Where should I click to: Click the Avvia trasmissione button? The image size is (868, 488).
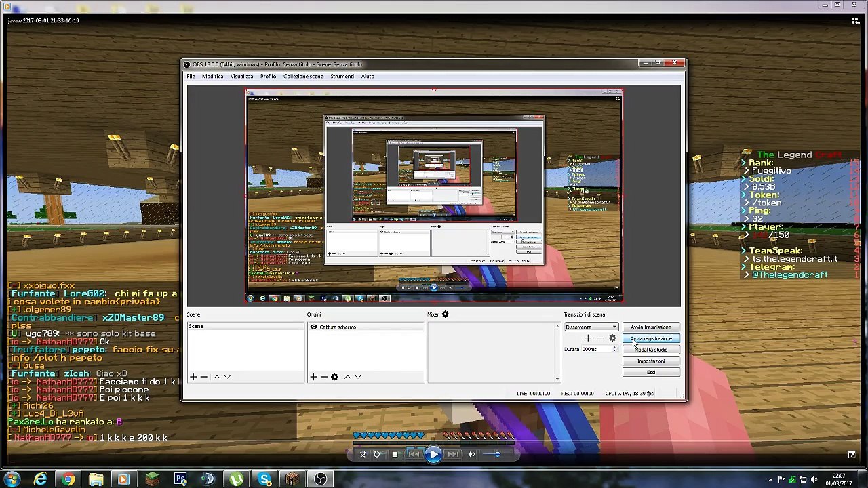coord(651,327)
